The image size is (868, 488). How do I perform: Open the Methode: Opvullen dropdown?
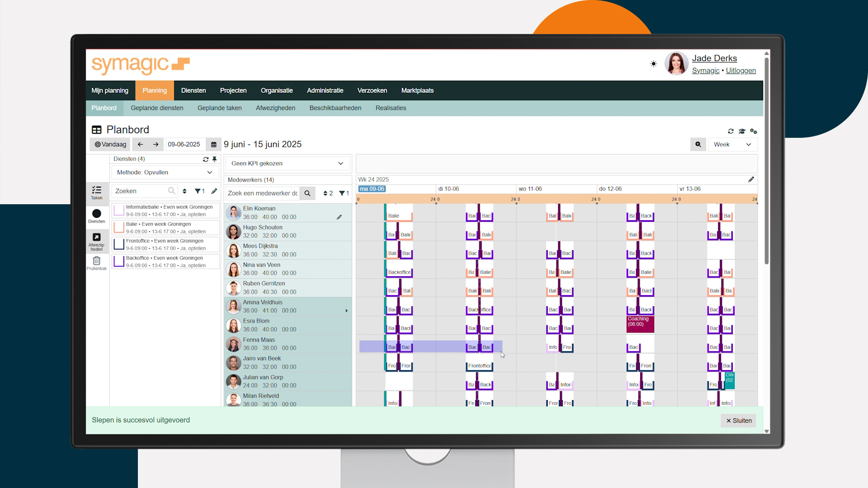point(165,173)
